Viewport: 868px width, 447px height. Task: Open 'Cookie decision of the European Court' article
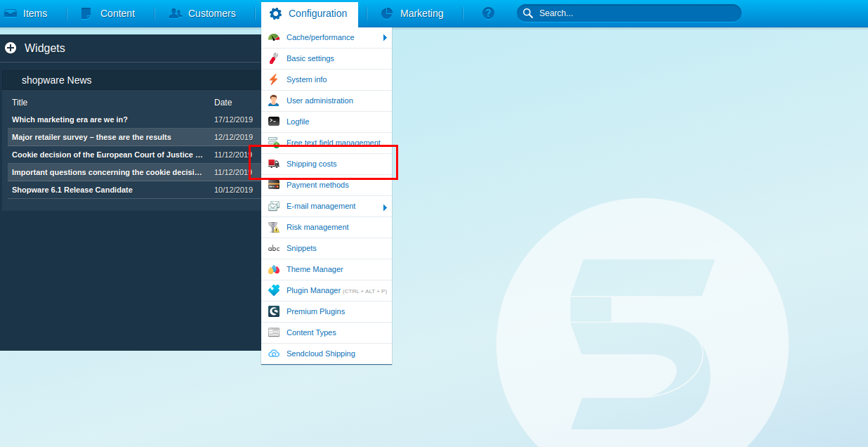[107, 155]
